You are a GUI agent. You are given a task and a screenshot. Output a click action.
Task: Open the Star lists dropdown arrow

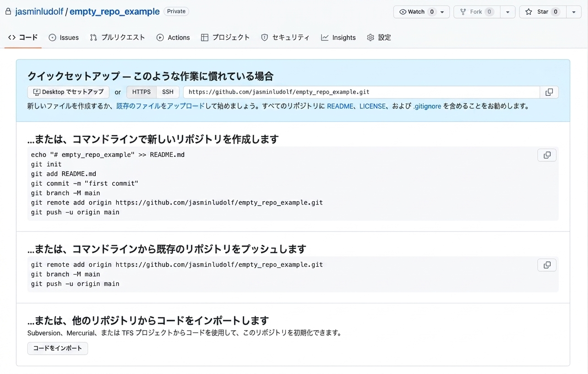574,12
